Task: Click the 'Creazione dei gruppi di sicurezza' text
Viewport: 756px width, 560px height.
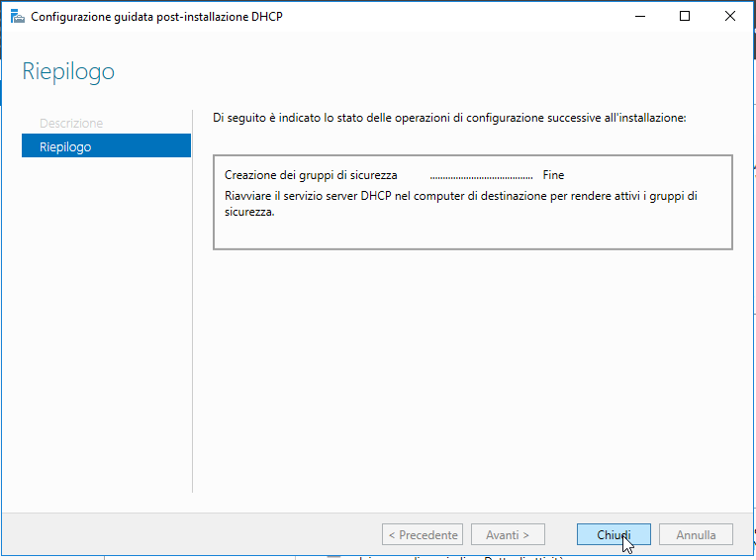Action: coord(311,175)
